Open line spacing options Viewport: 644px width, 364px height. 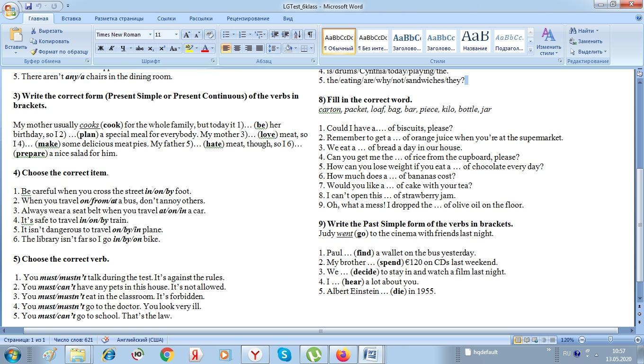tap(273, 48)
